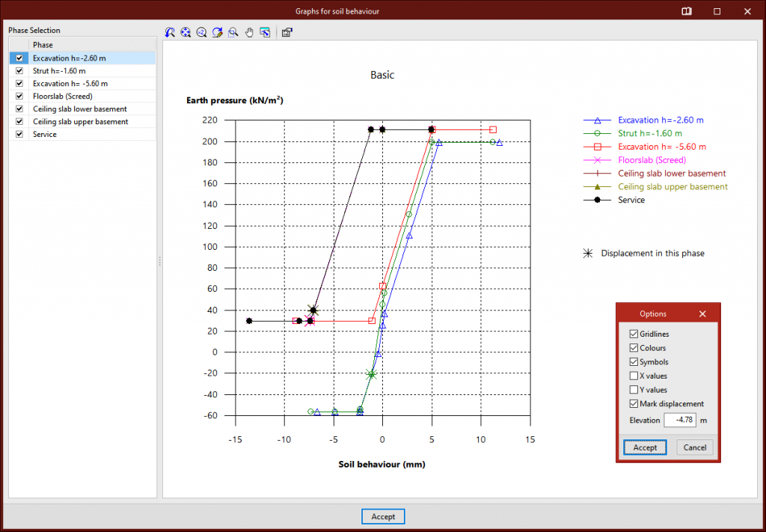The image size is (766, 532).
Task: Disable the Mark displacement checkbox
Action: pos(634,404)
